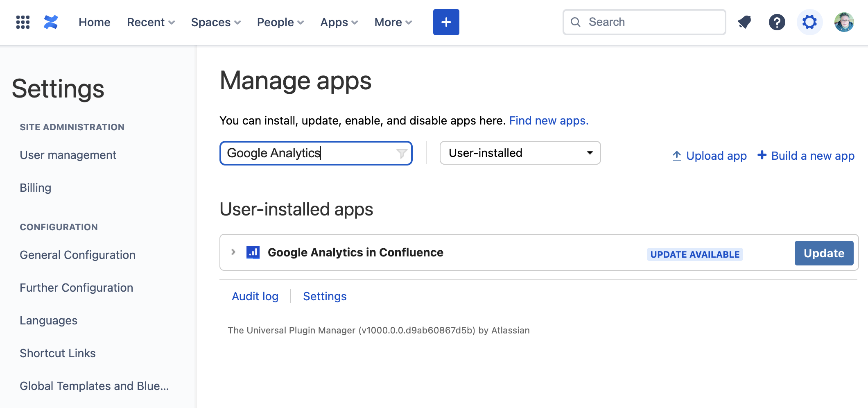Click the SITE ADMINISTRATION section label
The image size is (868, 408).
[x=72, y=127]
